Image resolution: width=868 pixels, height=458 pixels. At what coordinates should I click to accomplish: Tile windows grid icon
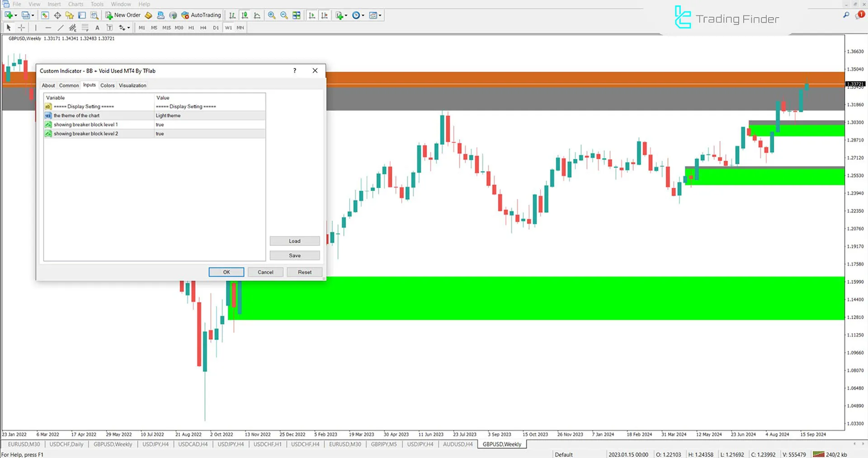[x=297, y=15]
